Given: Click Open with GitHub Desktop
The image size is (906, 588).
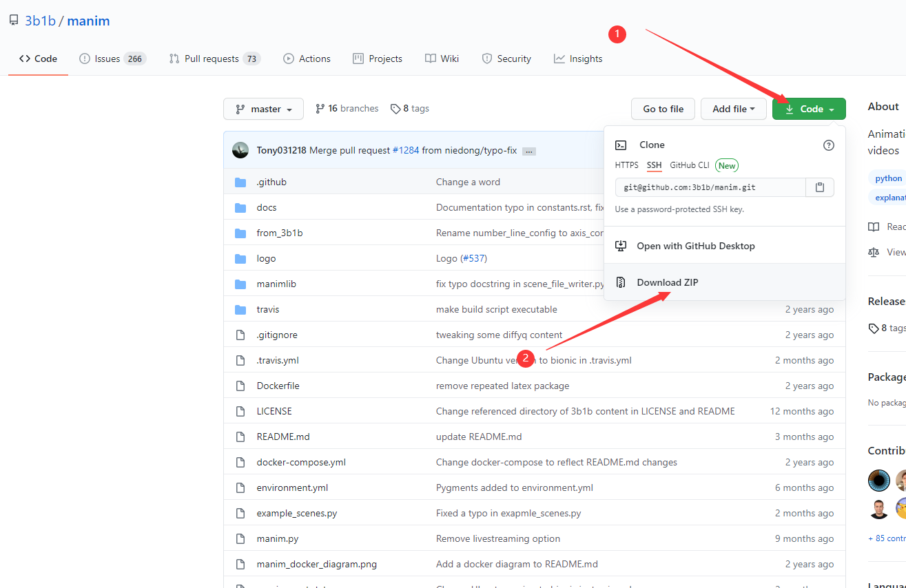Looking at the screenshot, I should [696, 246].
